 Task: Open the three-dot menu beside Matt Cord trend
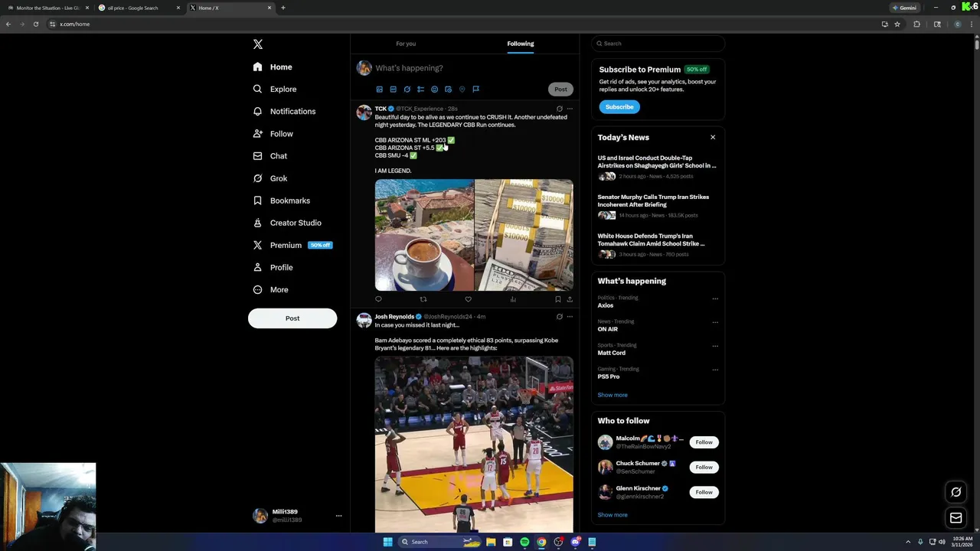715,346
